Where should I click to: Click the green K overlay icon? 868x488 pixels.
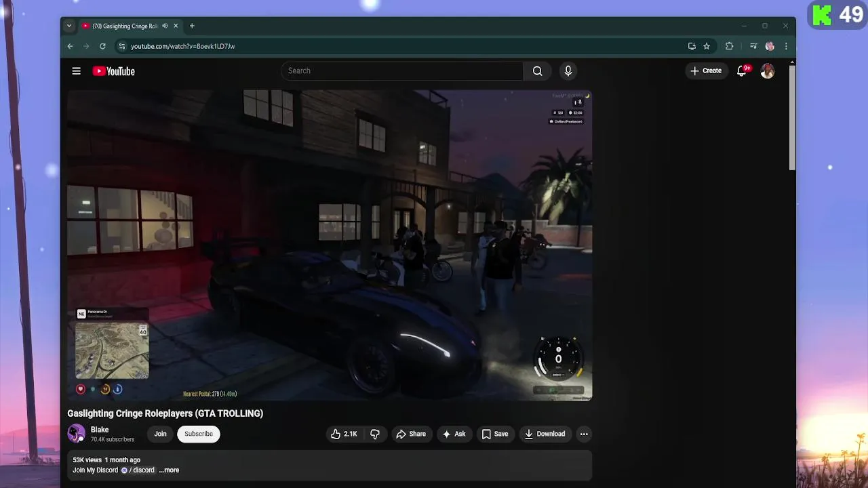click(x=823, y=14)
